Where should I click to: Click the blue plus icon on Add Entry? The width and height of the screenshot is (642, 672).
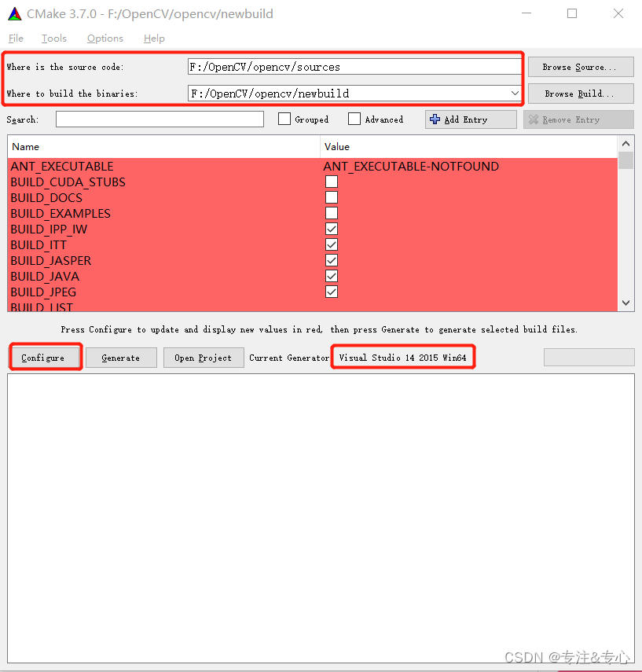click(x=435, y=119)
